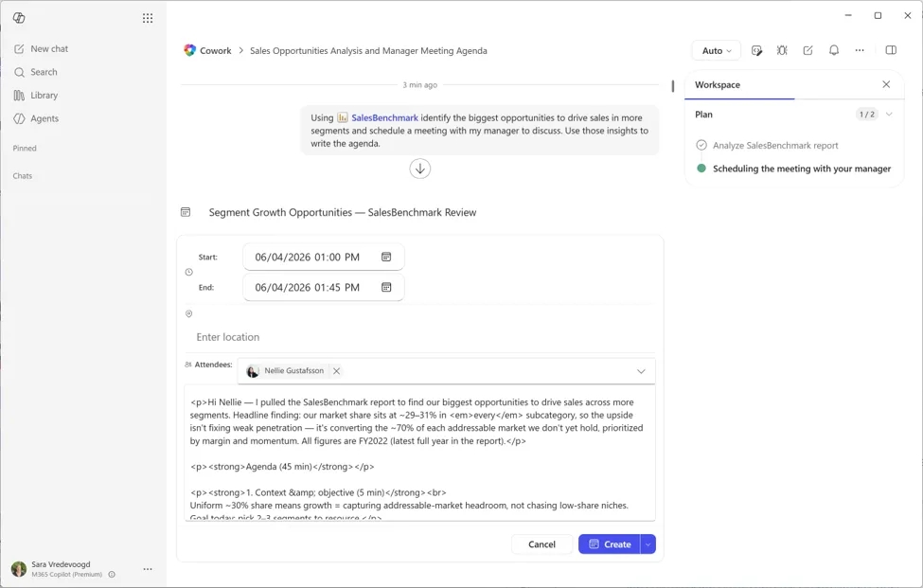Select the Analyze SalesBenchmark report step
Image resolution: width=923 pixels, height=588 pixels.
(776, 146)
